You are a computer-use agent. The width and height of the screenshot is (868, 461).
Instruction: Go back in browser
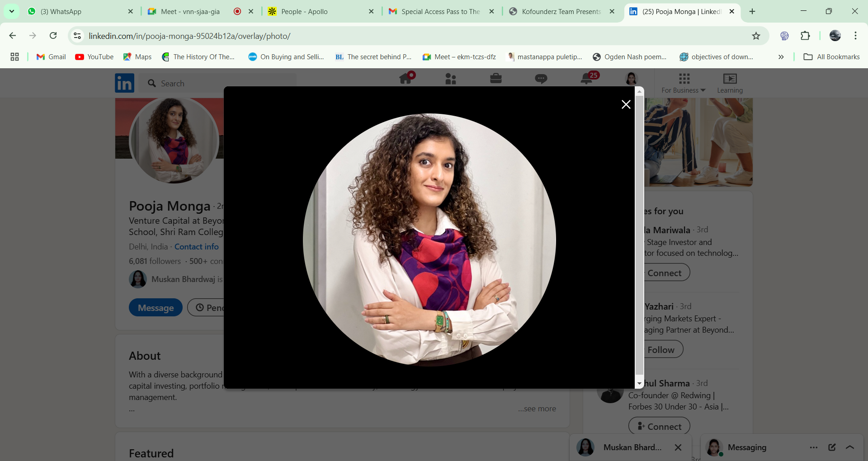click(x=13, y=36)
